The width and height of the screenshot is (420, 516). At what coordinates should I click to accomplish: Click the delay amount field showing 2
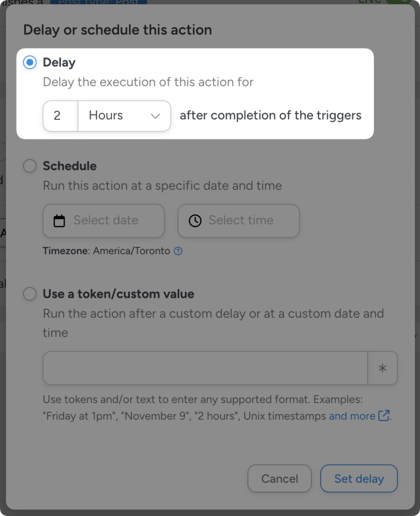(x=60, y=116)
